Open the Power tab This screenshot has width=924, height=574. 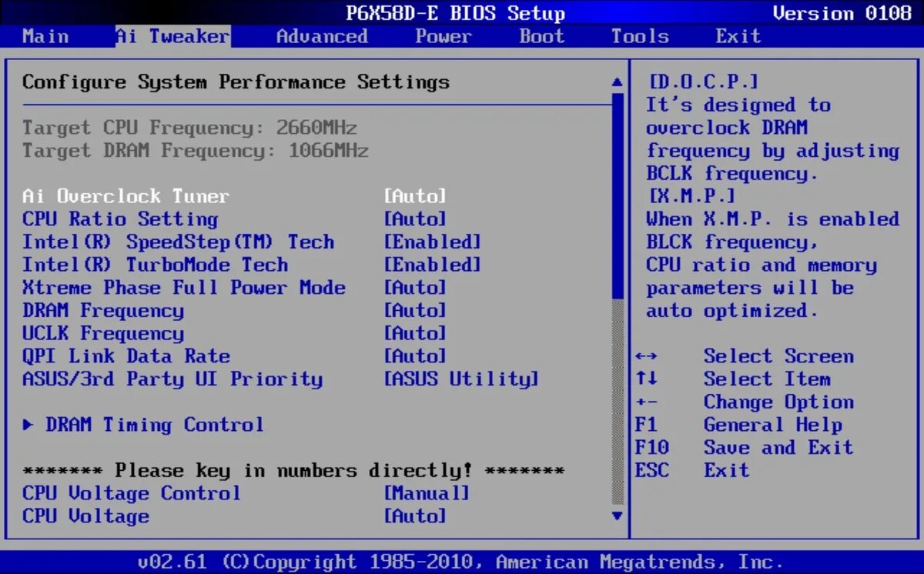coord(444,36)
